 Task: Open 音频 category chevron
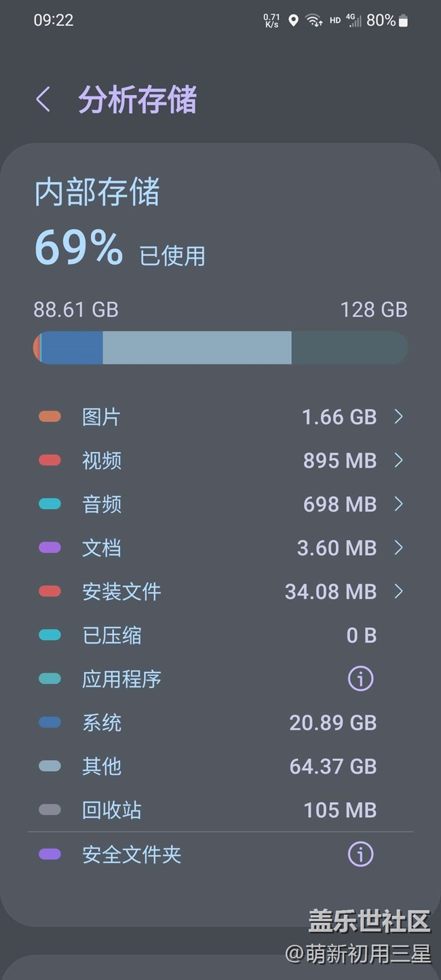point(398,504)
